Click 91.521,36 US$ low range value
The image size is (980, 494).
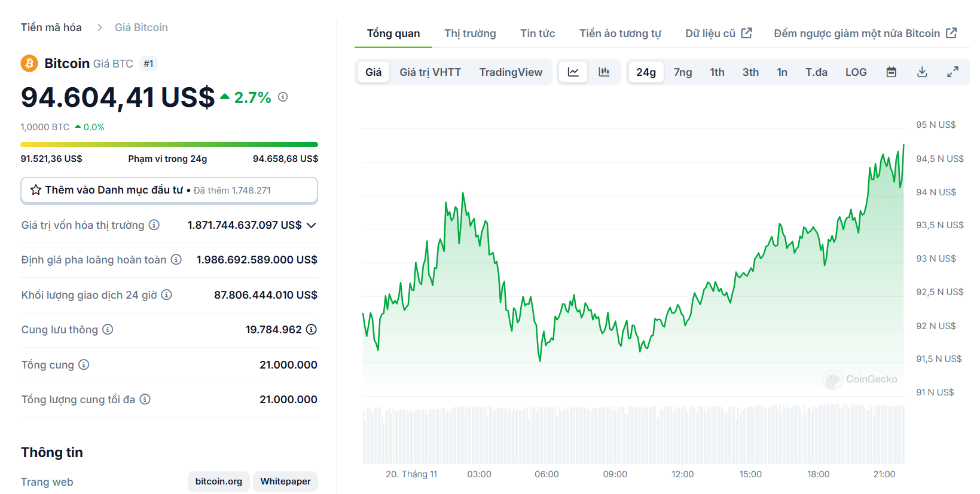click(51, 158)
